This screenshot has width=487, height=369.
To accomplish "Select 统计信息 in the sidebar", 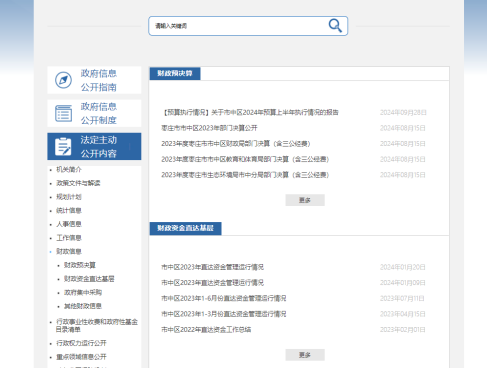I will coord(69,210).
